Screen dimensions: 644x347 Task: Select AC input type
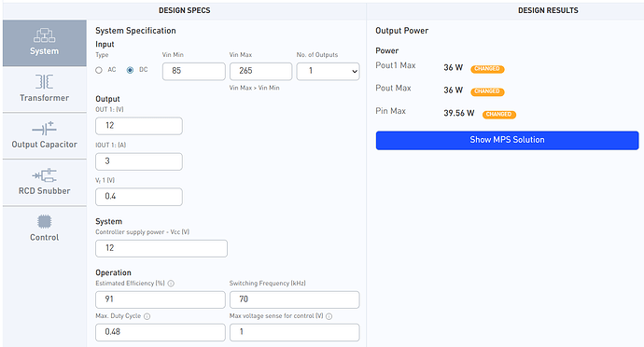[99, 70]
